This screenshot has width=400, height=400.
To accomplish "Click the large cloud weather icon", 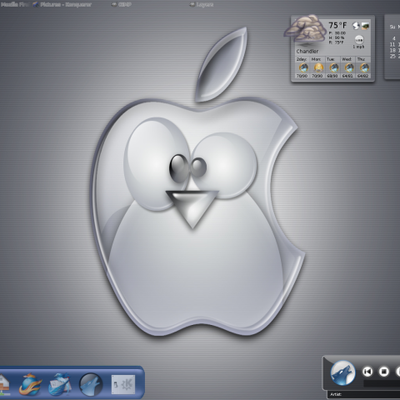I will [x=305, y=28].
